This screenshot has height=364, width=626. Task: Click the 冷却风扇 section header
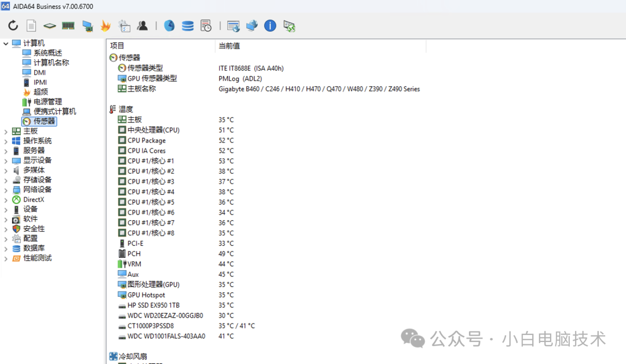tap(128, 356)
